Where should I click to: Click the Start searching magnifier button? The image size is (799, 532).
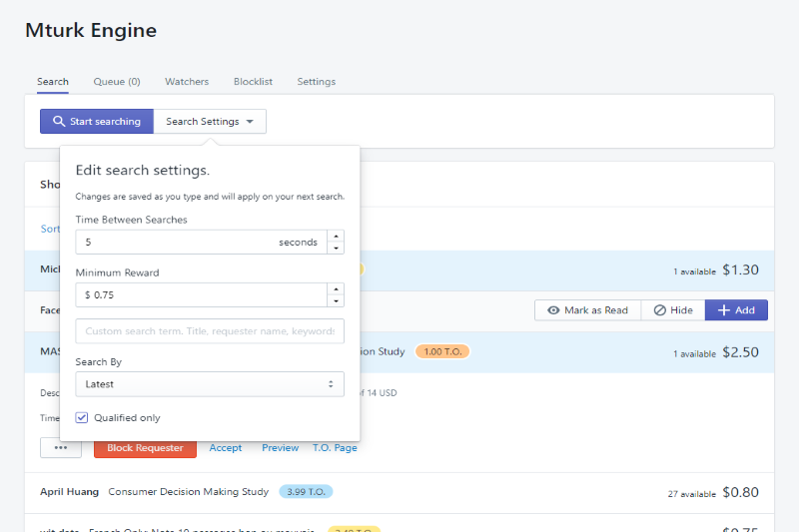click(97, 122)
